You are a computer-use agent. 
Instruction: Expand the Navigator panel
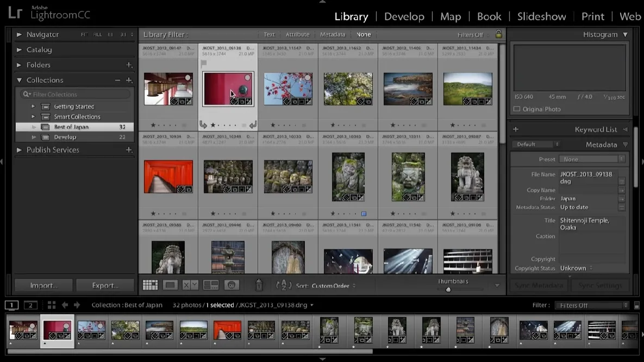click(19, 35)
